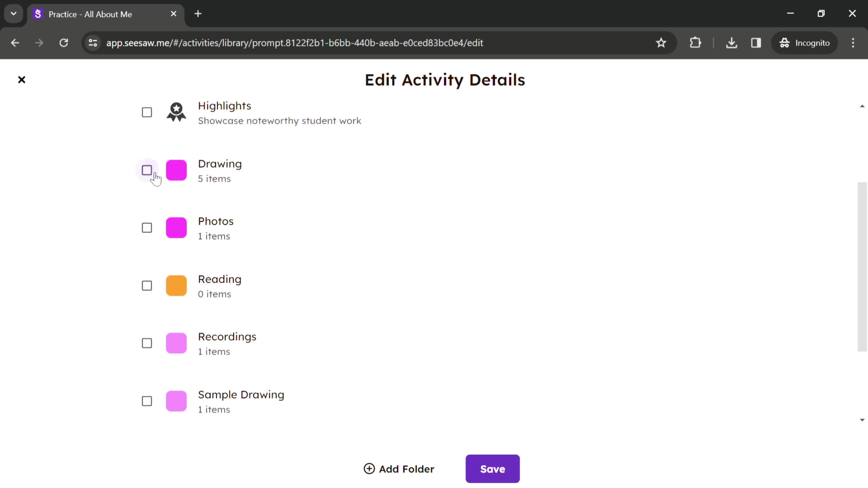868x488 pixels.
Task: Click the Highlights icon to select it
Action: [147, 112]
